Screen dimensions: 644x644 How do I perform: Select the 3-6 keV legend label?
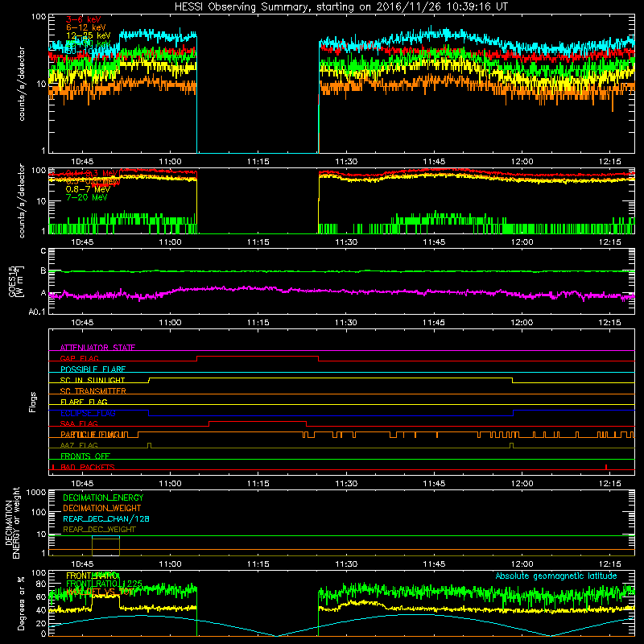83,19
